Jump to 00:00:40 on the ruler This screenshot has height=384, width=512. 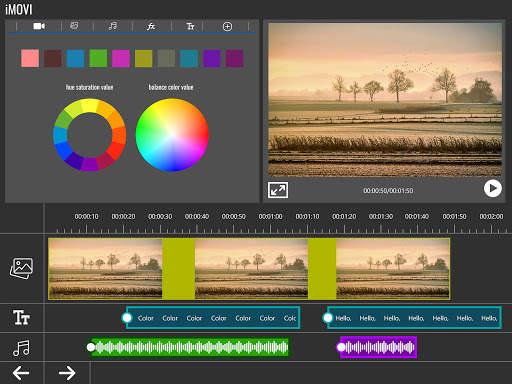pyautogui.click(x=197, y=217)
